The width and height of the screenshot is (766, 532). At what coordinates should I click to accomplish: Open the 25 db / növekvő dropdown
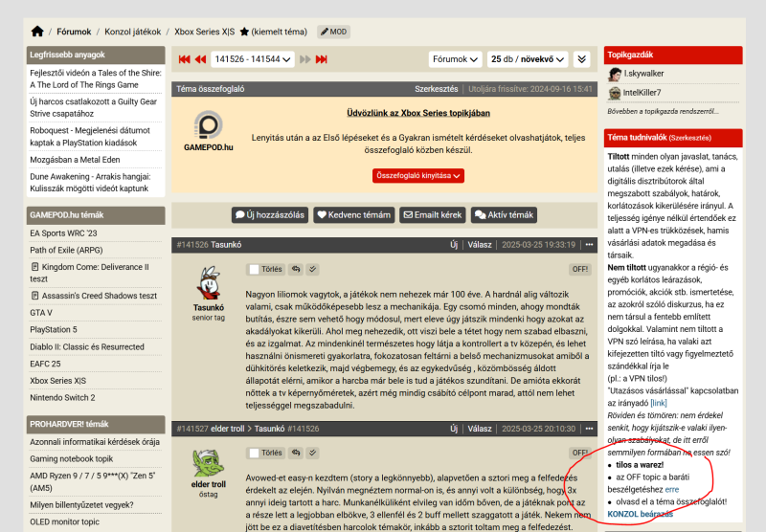(528, 59)
